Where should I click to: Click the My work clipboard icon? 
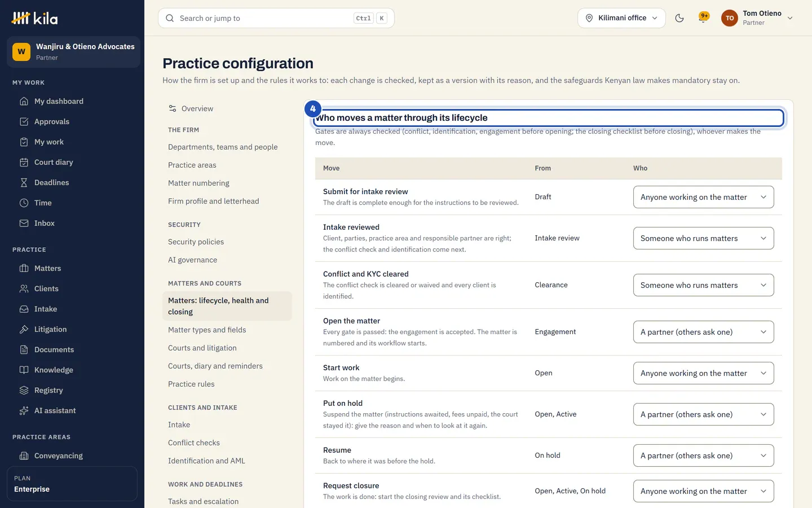point(24,142)
